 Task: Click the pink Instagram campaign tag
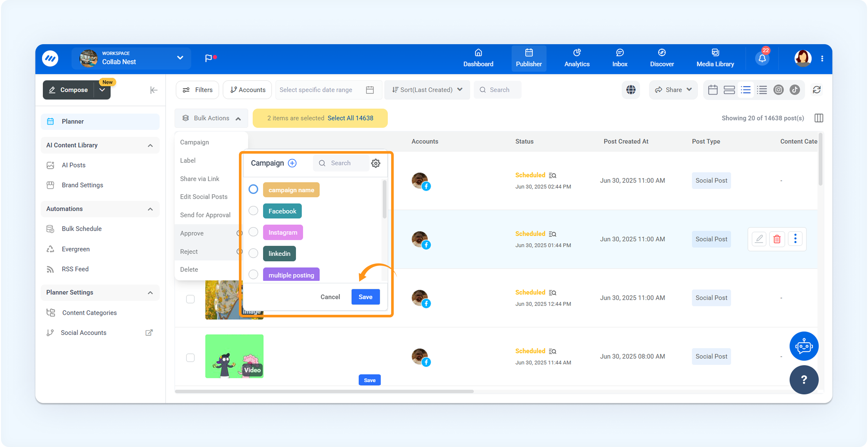click(x=283, y=232)
